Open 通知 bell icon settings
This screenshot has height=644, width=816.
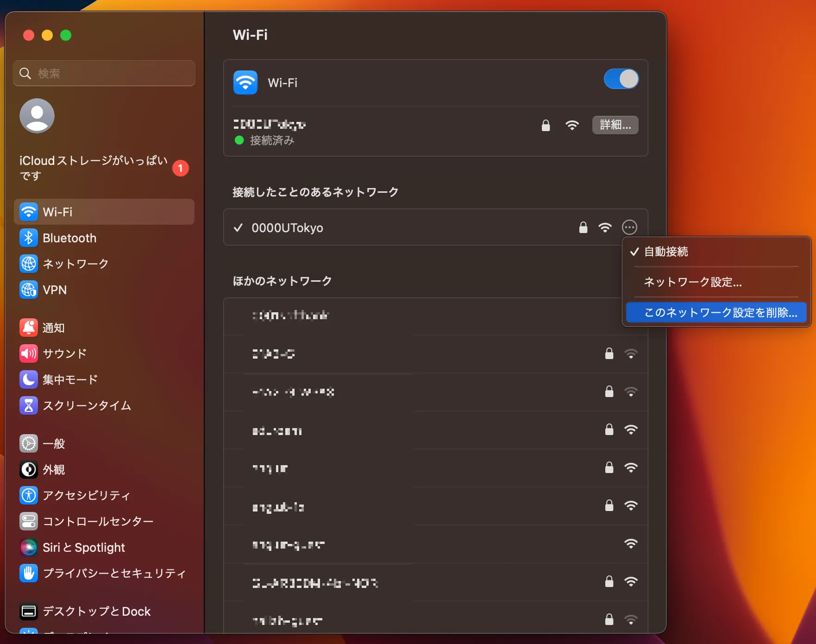tap(29, 328)
